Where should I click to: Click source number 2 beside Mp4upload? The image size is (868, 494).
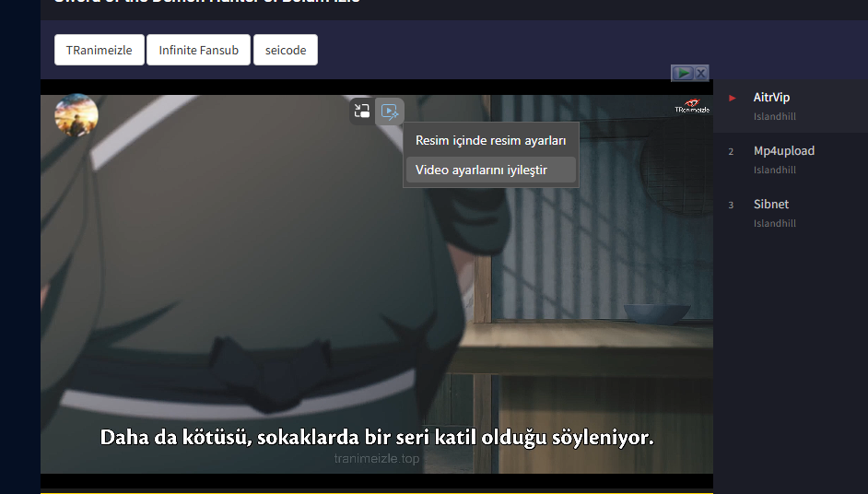pos(731,151)
